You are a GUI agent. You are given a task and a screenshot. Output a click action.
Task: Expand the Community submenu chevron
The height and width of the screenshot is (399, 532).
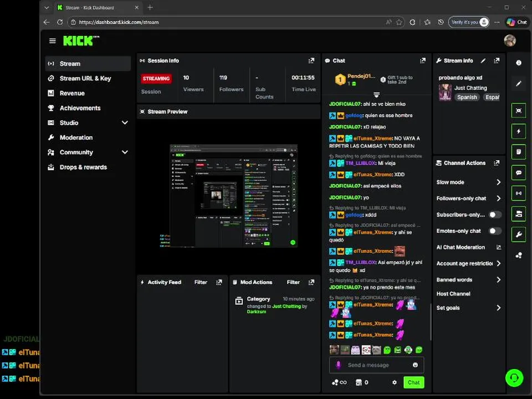[x=125, y=152]
